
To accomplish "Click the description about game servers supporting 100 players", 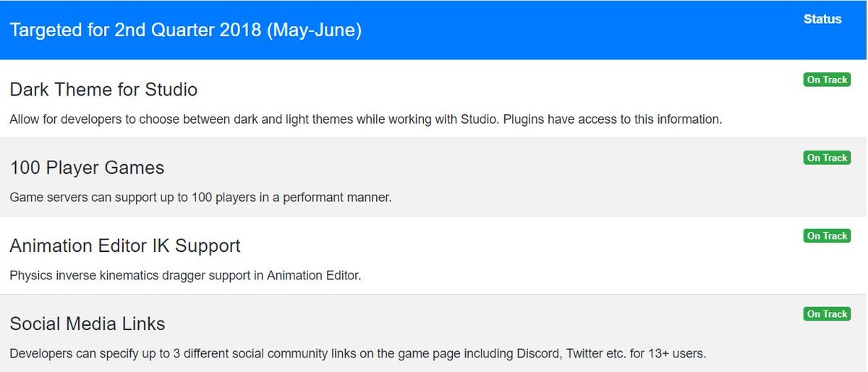I will pyautogui.click(x=200, y=198).
